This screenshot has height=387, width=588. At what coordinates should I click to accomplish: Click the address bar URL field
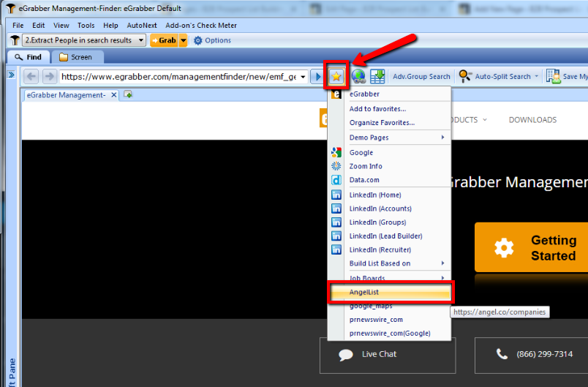[179, 77]
